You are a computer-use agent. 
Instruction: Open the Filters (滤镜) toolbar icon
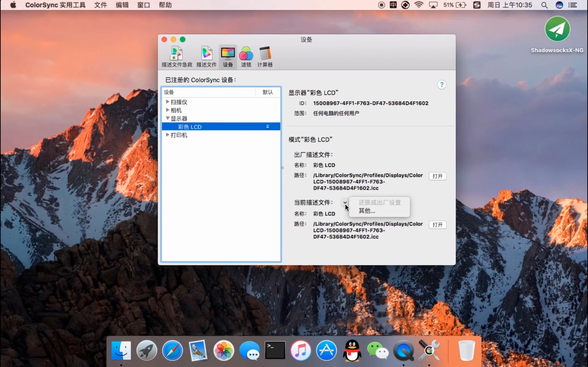pos(246,57)
